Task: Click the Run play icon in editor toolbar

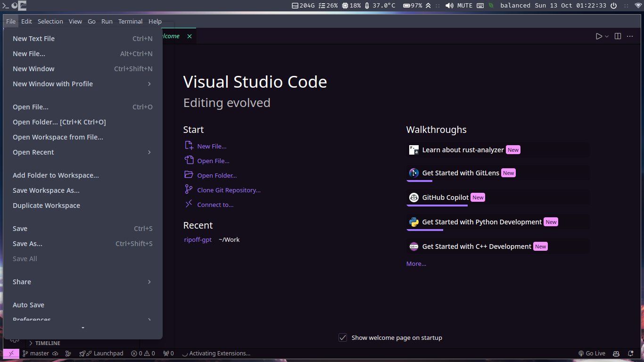Action: [x=599, y=36]
